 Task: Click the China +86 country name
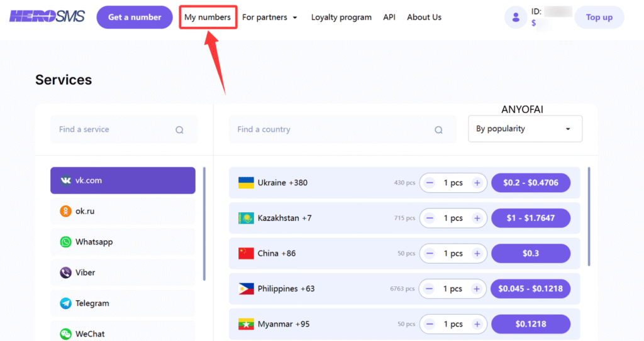pos(277,253)
